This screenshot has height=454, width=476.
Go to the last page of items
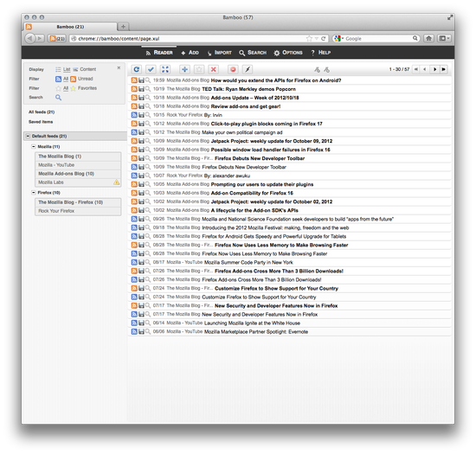pos(444,69)
